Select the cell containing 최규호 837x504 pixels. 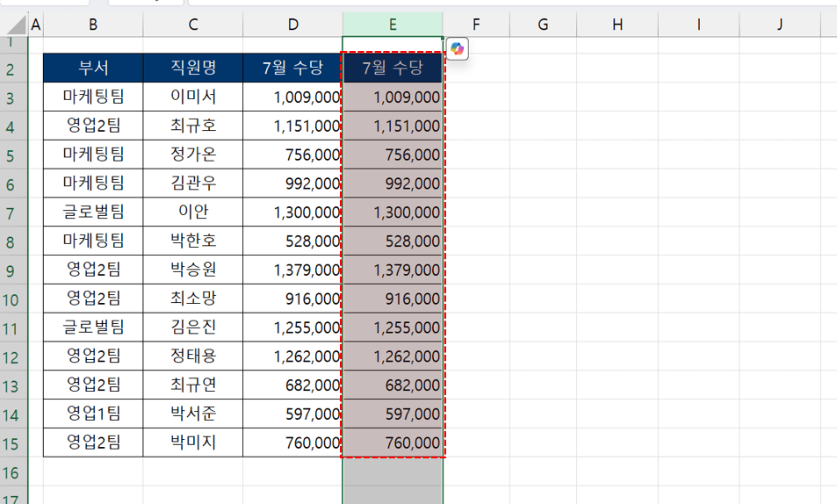click(193, 126)
